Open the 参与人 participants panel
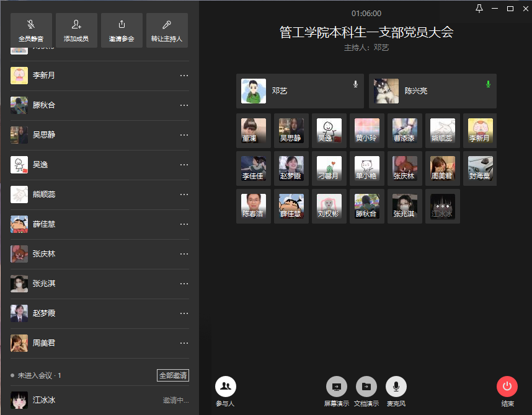532x415 pixels. tap(226, 387)
